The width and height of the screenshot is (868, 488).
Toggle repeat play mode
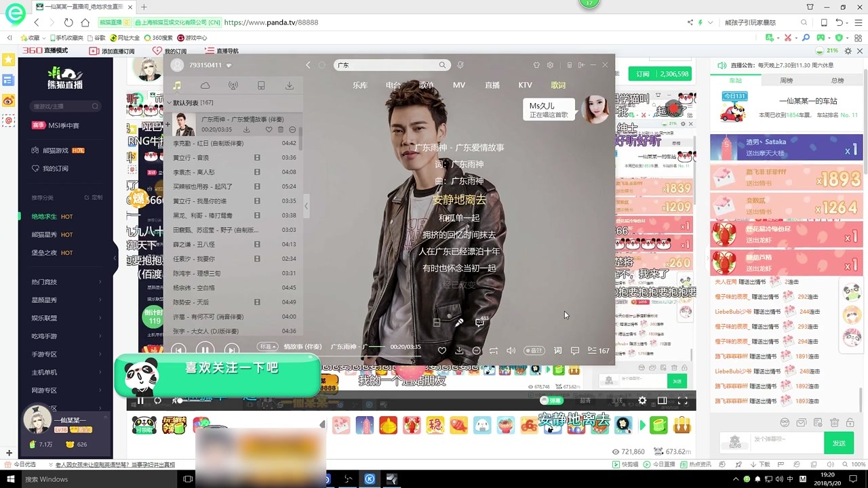(x=494, y=350)
